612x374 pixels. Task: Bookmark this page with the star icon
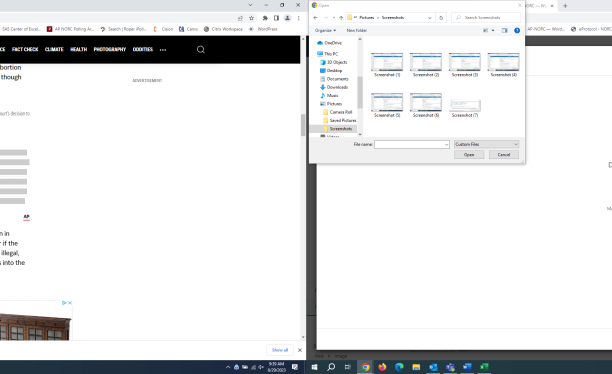pyautogui.click(x=251, y=18)
